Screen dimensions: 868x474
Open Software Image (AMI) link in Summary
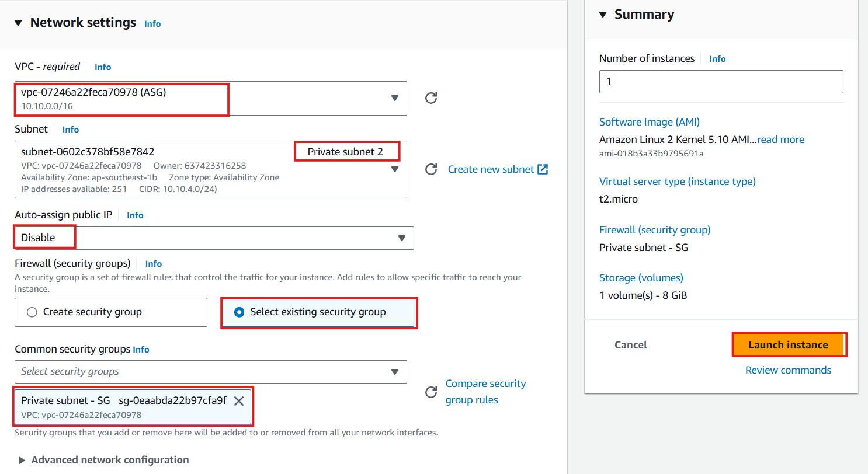[650, 122]
